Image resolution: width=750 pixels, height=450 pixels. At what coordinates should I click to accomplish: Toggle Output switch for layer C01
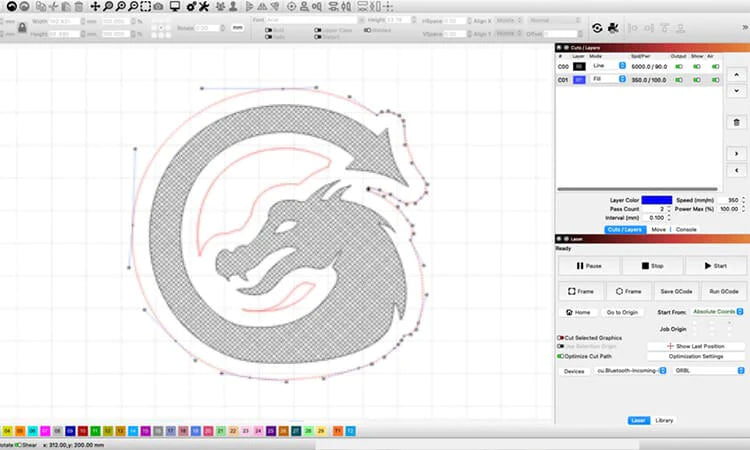(679, 80)
